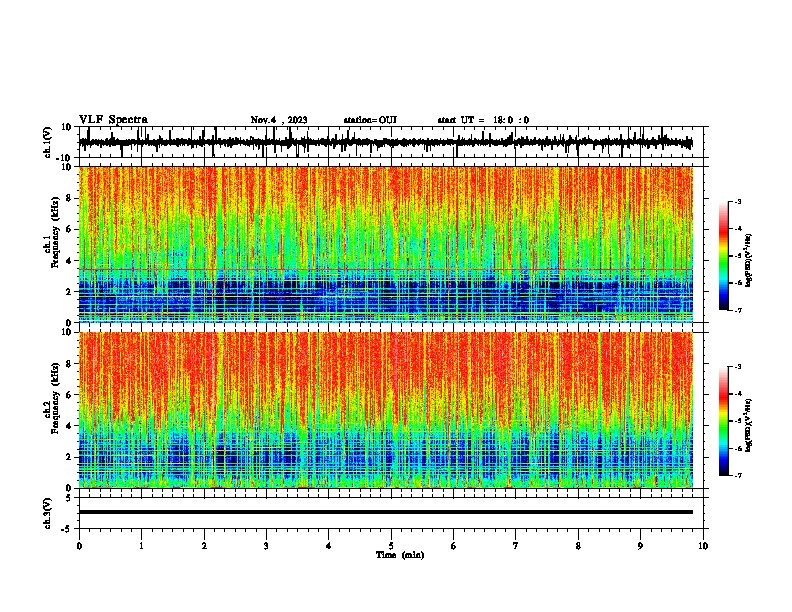
Task: Click time axis tick label "9"
Action: click(640, 546)
